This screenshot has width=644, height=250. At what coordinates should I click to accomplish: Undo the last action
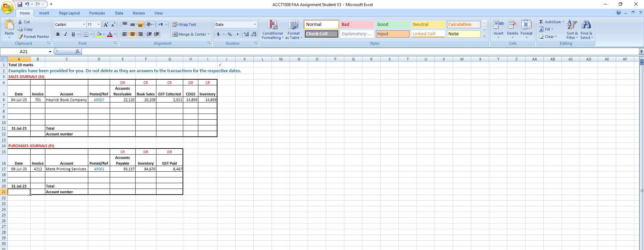27,4
